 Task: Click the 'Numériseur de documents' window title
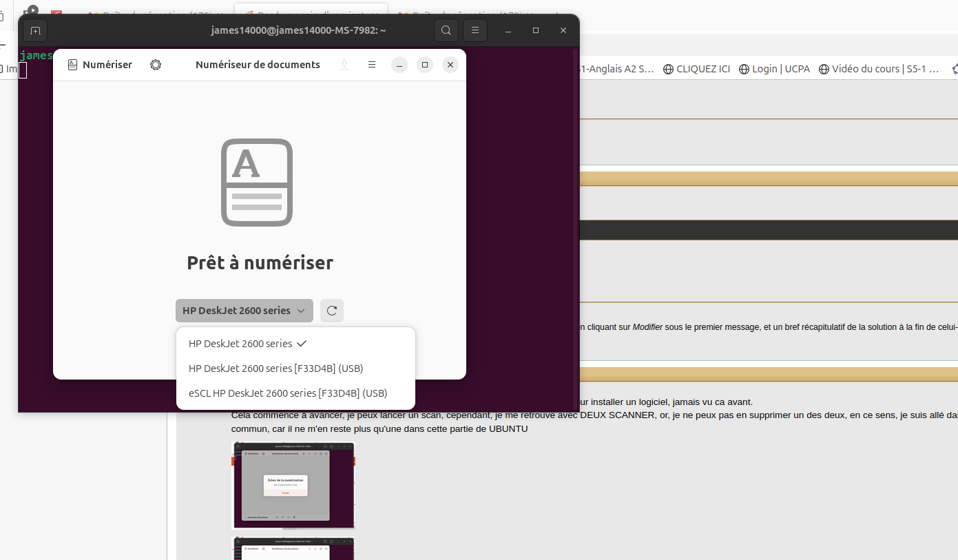[x=258, y=65]
